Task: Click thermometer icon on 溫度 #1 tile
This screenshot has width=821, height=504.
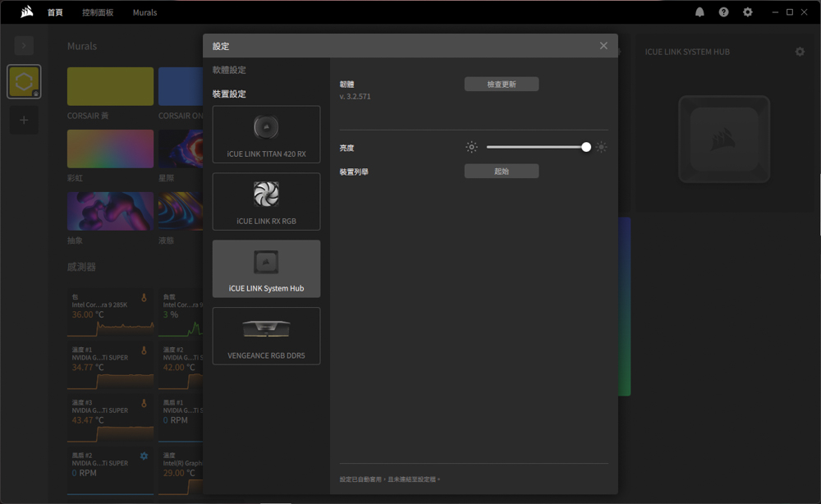Action: click(x=144, y=351)
